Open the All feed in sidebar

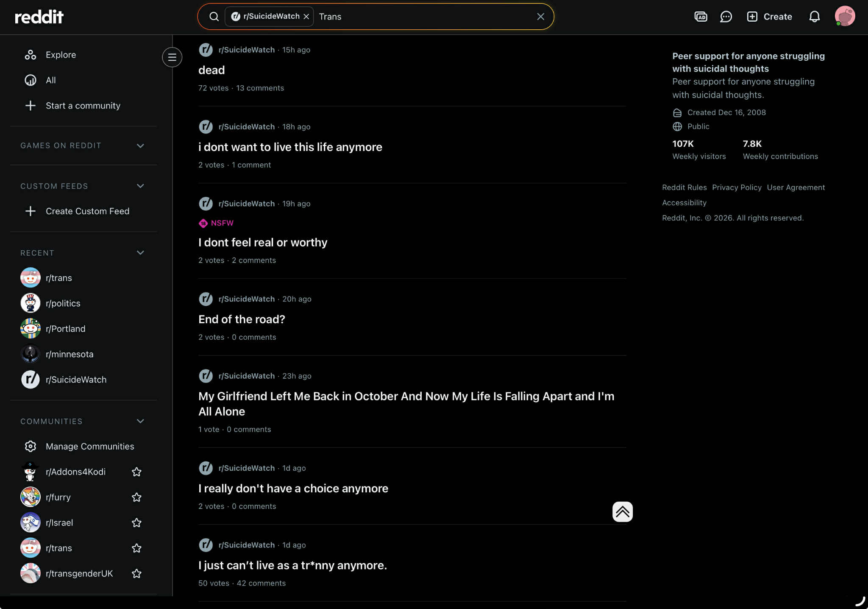coord(50,80)
